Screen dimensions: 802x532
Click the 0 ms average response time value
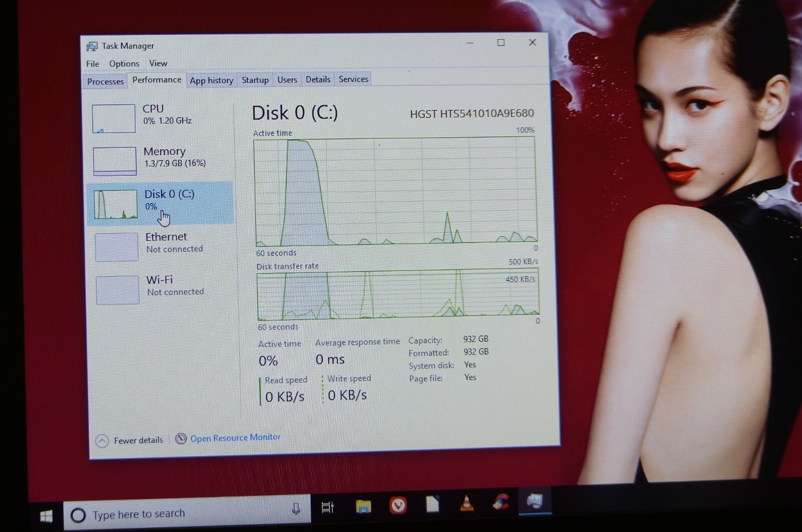330,359
